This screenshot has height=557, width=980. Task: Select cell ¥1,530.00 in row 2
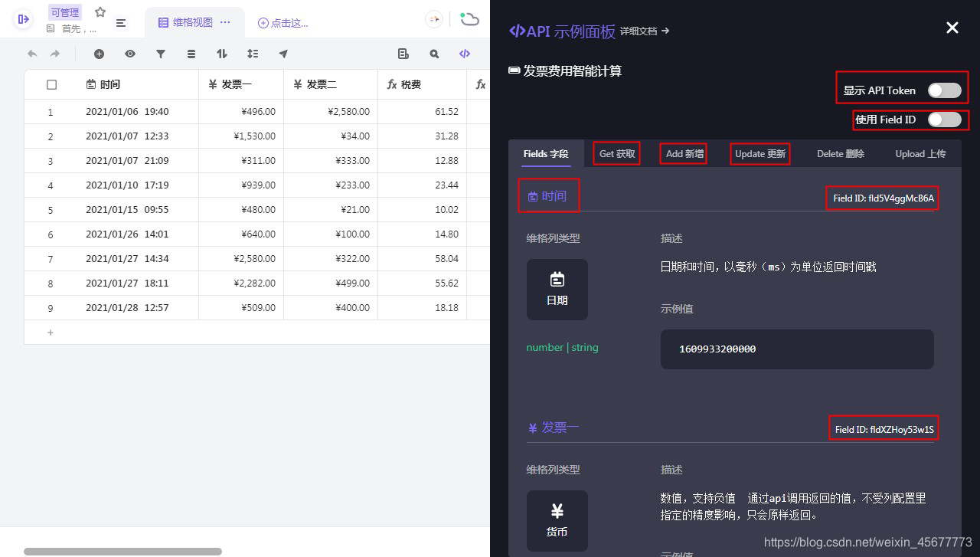click(x=241, y=136)
